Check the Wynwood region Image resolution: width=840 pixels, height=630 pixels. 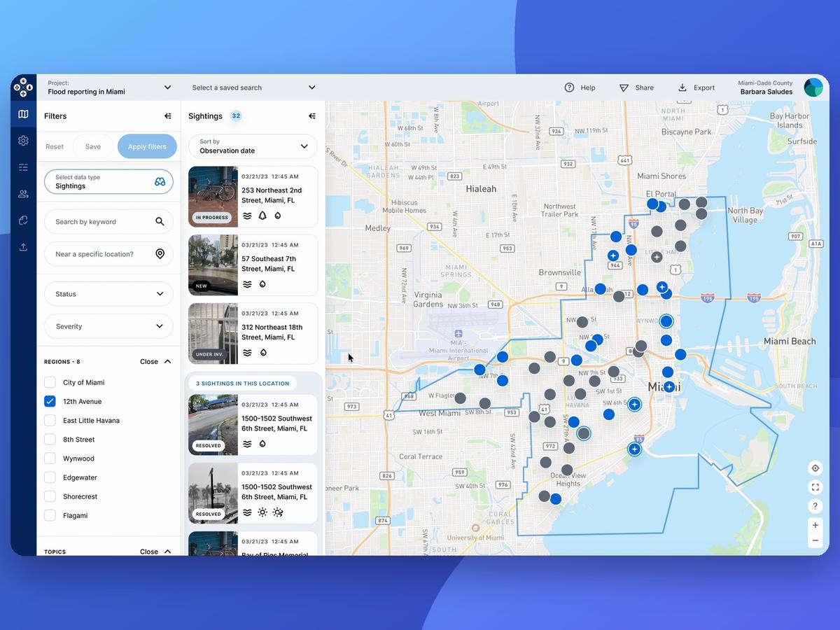[x=50, y=458]
